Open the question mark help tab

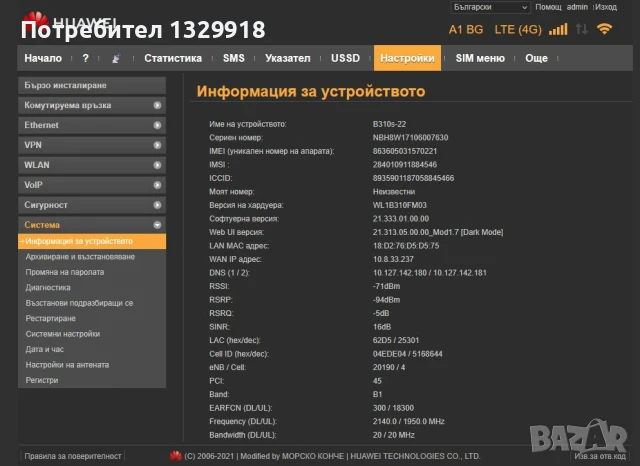coord(85,58)
